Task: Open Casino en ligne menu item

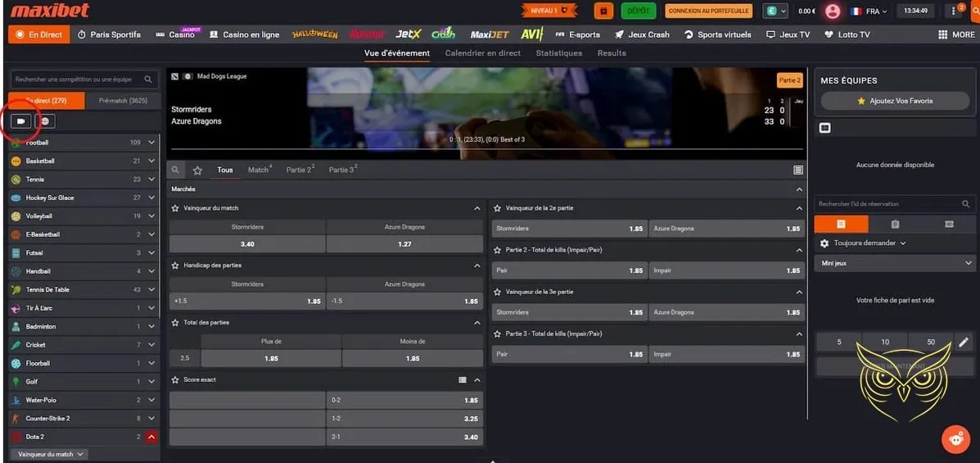Action: [x=244, y=34]
